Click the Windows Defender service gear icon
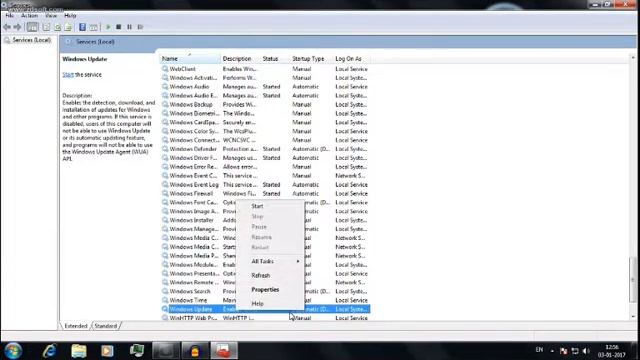 pos(165,149)
